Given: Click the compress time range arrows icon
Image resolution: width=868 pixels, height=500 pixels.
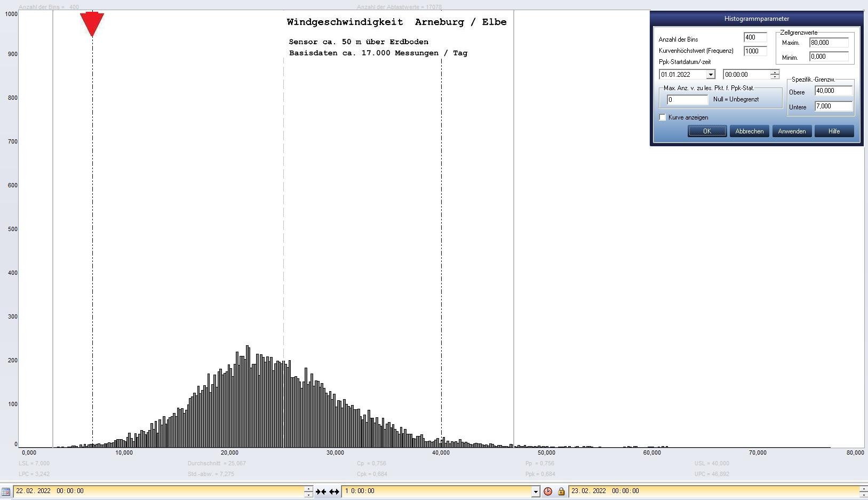Looking at the screenshot, I should point(321,491).
